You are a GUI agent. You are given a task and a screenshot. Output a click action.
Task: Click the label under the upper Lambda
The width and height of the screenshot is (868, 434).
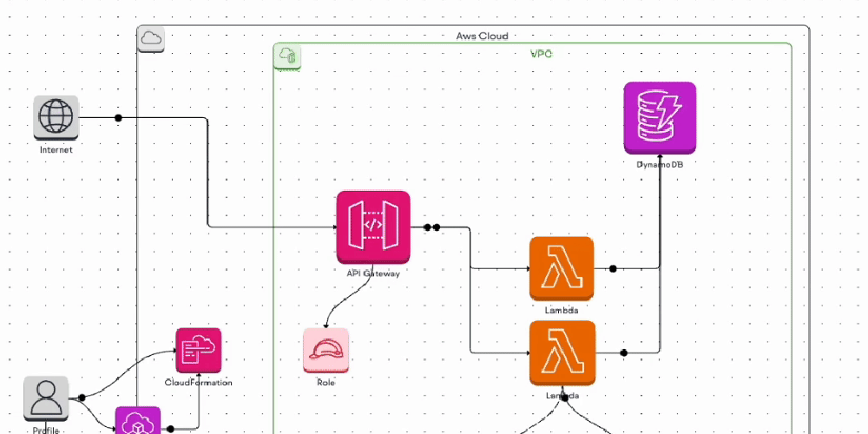pyautogui.click(x=562, y=310)
